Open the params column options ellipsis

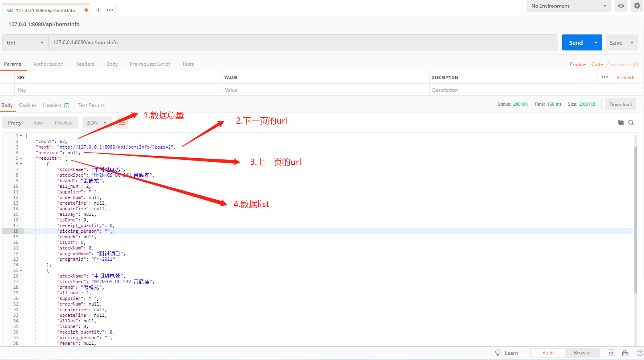(x=605, y=77)
